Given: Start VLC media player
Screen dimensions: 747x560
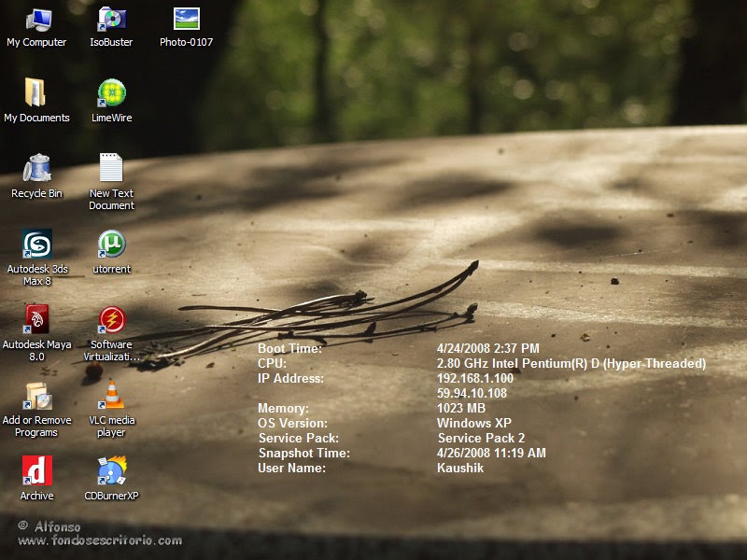Looking at the screenshot, I should pyautogui.click(x=110, y=396).
